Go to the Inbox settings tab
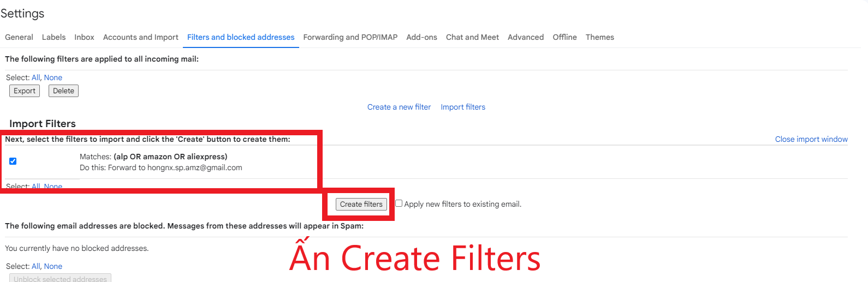 (84, 37)
